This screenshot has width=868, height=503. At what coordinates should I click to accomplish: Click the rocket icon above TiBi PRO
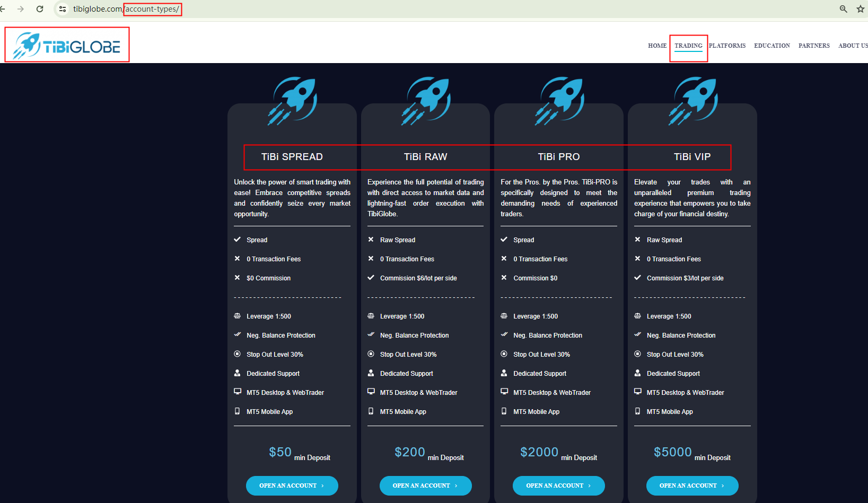(x=559, y=101)
